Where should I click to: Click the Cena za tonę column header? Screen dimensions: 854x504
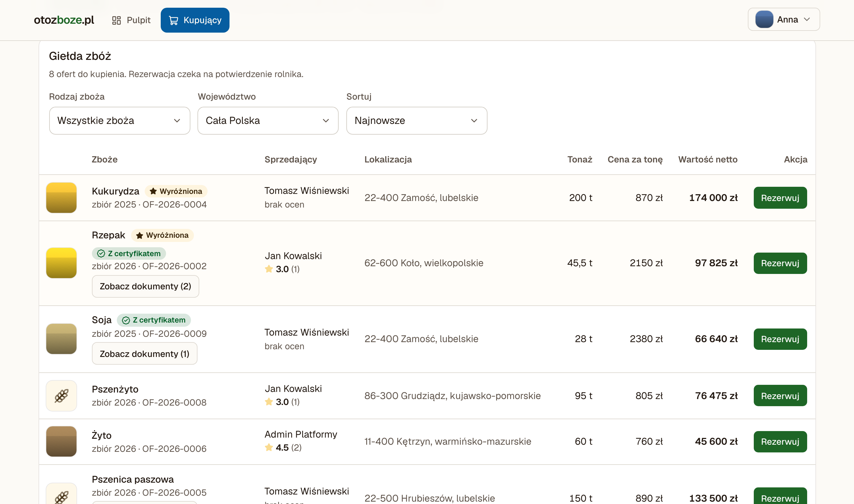point(635,160)
